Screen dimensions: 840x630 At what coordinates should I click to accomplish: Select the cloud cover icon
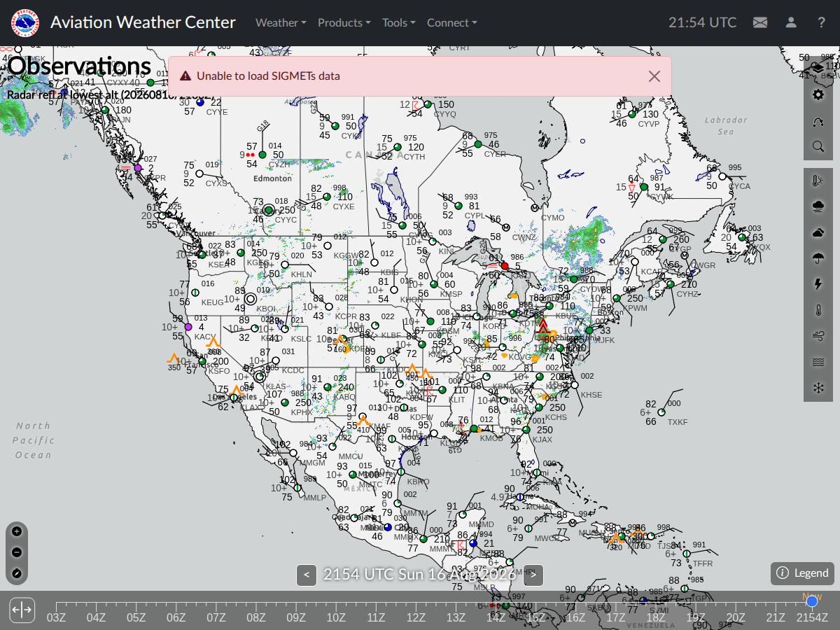point(818,232)
